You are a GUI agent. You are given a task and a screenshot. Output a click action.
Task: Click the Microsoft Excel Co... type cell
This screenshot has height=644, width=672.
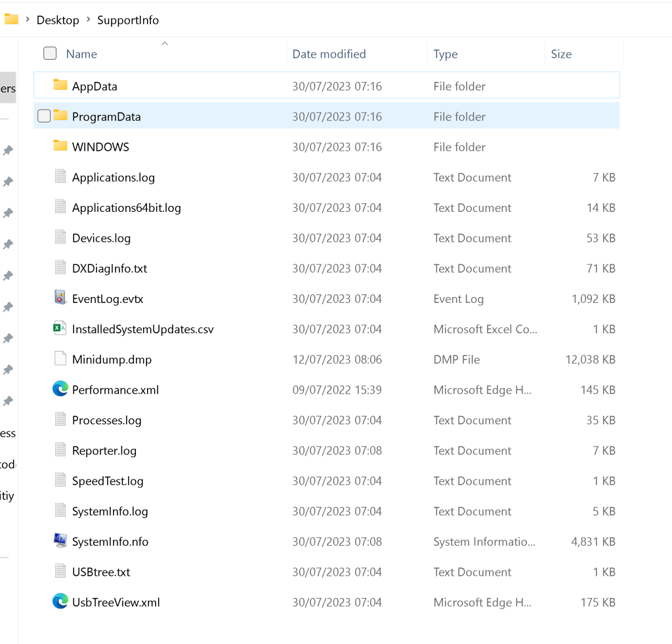coord(485,329)
